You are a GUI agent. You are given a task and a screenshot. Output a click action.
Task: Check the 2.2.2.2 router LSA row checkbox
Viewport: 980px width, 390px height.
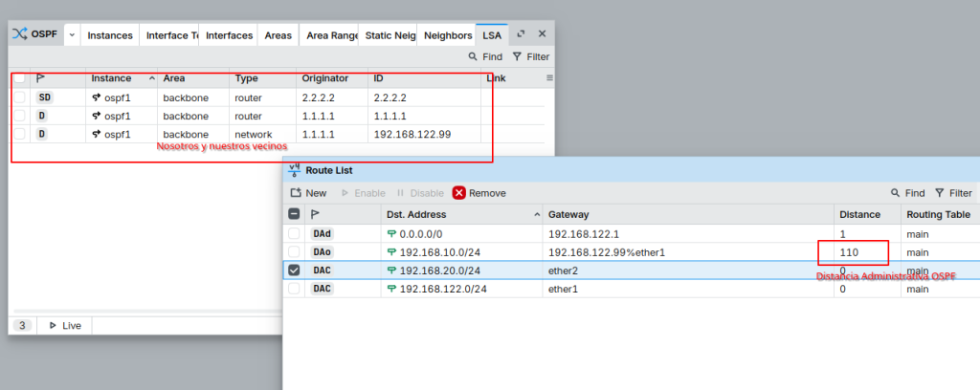pyautogui.click(x=19, y=97)
